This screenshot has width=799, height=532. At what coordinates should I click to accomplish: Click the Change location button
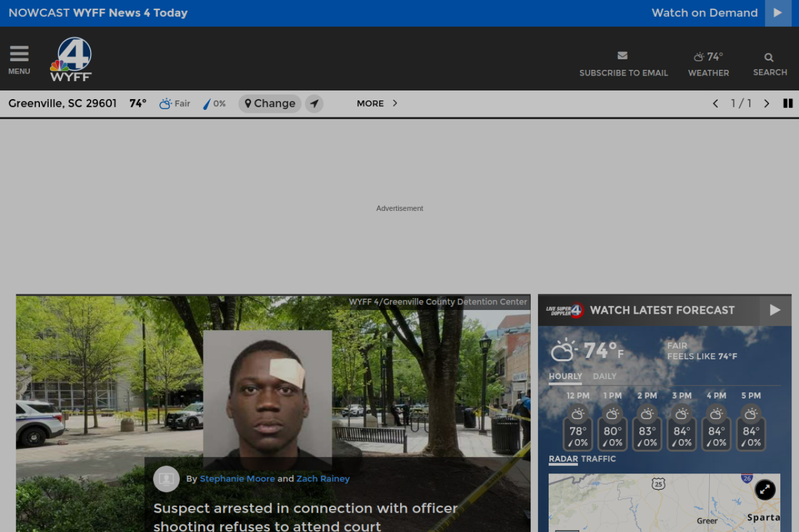coord(270,104)
